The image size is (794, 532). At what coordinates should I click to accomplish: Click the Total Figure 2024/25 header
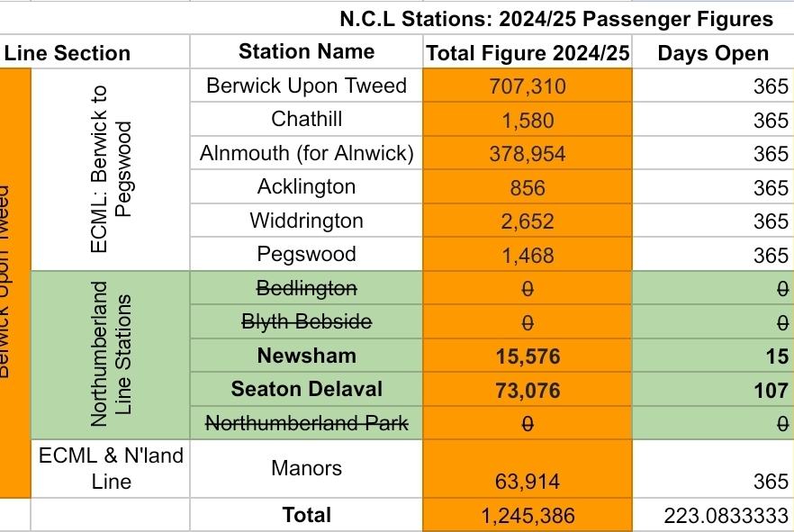pos(528,53)
